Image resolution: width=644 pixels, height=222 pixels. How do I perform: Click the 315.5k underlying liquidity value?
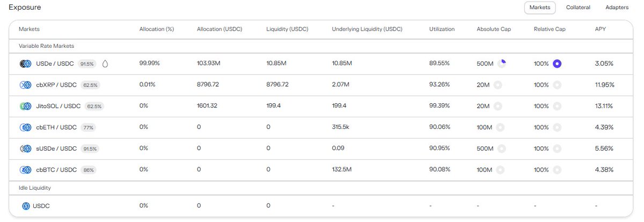pos(342,127)
